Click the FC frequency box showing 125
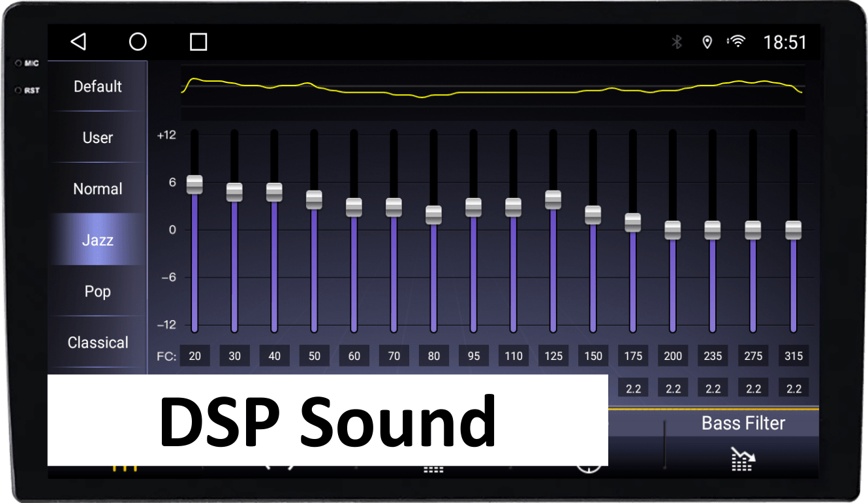The width and height of the screenshot is (868, 503). coord(553,356)
